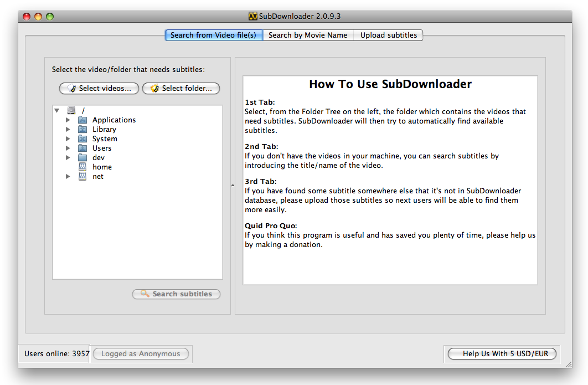Click the select video/folder instruction label

click(x=128, y=69)
